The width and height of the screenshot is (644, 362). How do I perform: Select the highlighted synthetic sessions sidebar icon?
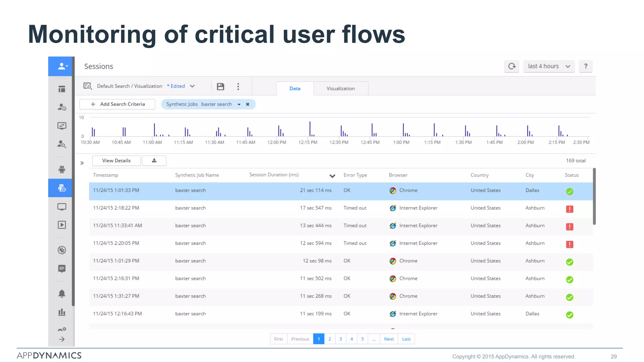60,188
